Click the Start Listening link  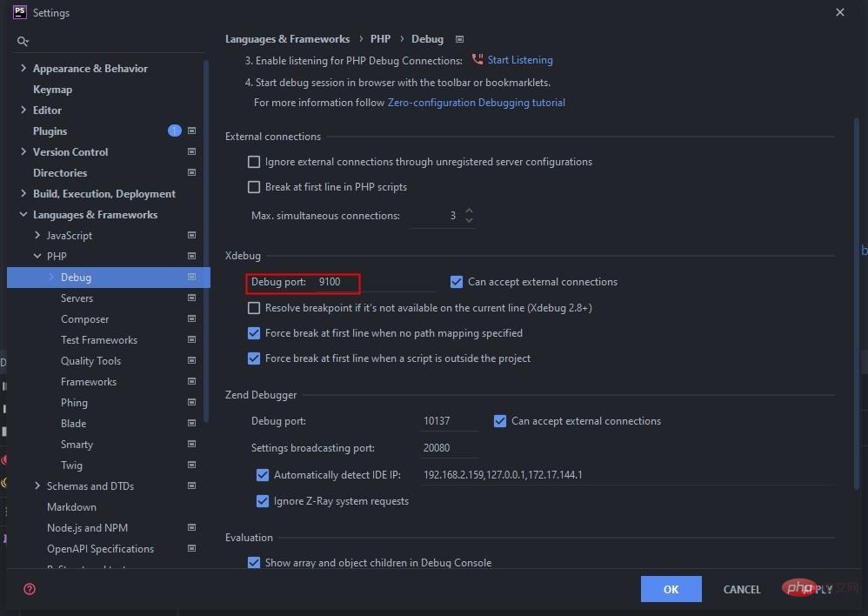click(520, 60)
